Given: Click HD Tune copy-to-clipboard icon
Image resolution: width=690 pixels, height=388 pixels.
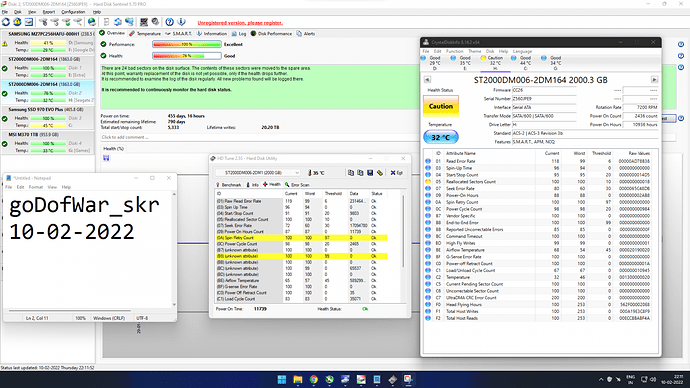Looking at the screenshot, I should (351, 173).
